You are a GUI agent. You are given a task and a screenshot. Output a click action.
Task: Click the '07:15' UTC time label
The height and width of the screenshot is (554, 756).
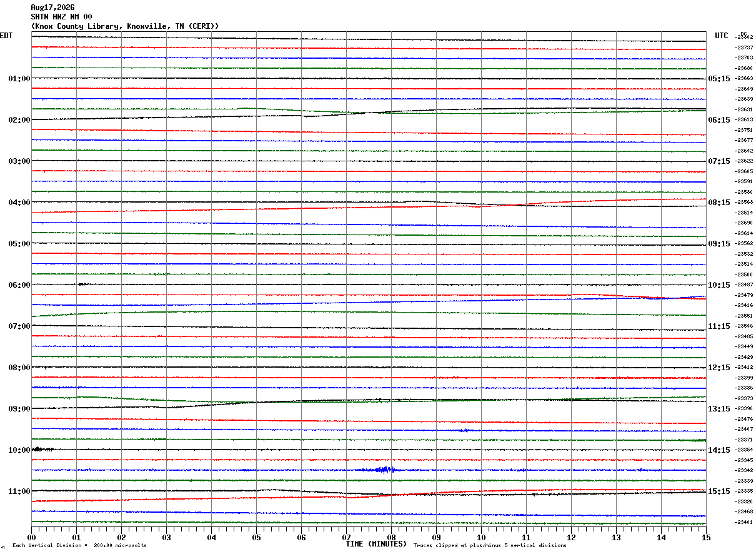[x=719, y=161]
